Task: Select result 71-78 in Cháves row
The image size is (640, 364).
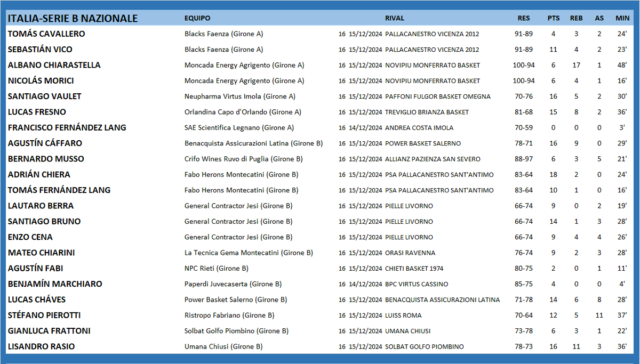Action: tap(524, 300)
